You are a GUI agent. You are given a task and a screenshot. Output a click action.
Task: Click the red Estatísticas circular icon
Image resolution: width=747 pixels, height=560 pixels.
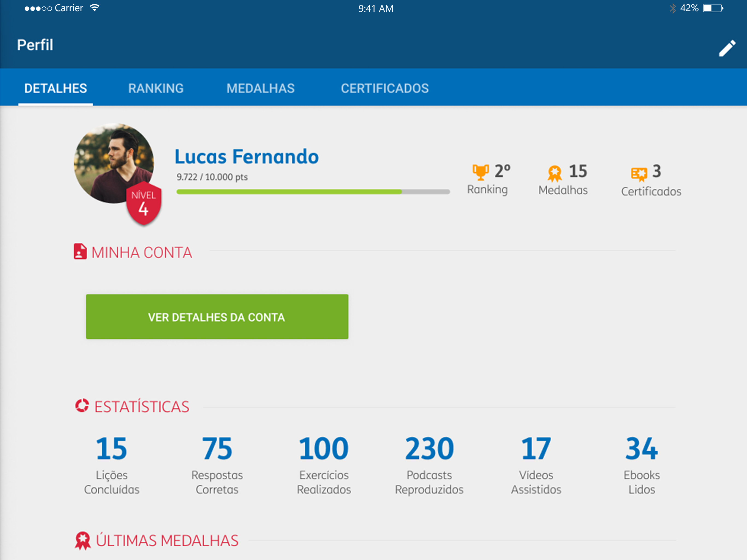pyautogui.click(x=82, y=406)
